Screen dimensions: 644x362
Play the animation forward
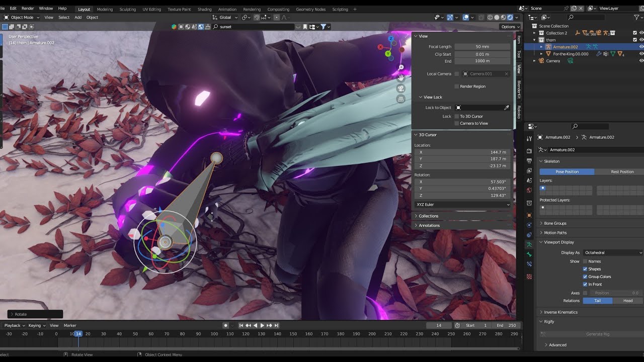point(262,325)
